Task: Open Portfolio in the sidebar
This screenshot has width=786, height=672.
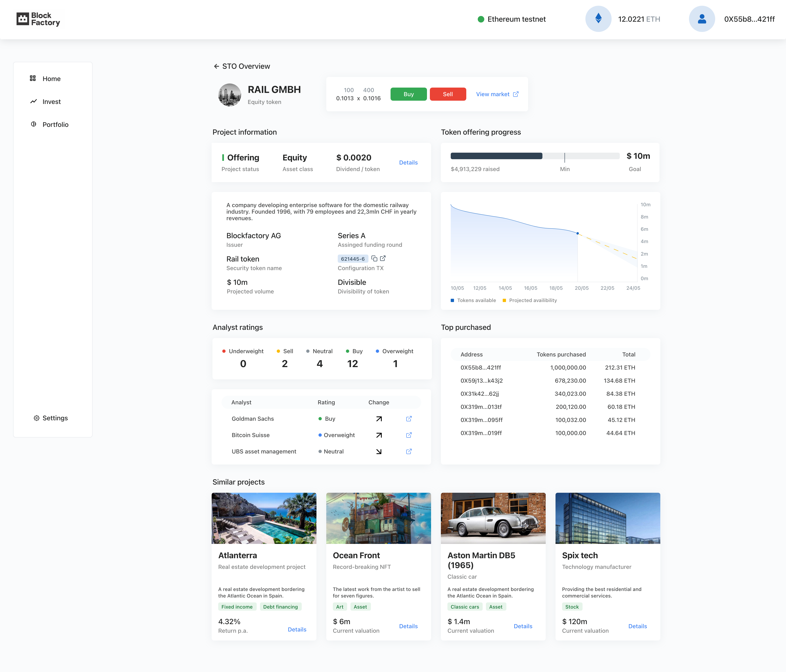Action: point(55,124)
